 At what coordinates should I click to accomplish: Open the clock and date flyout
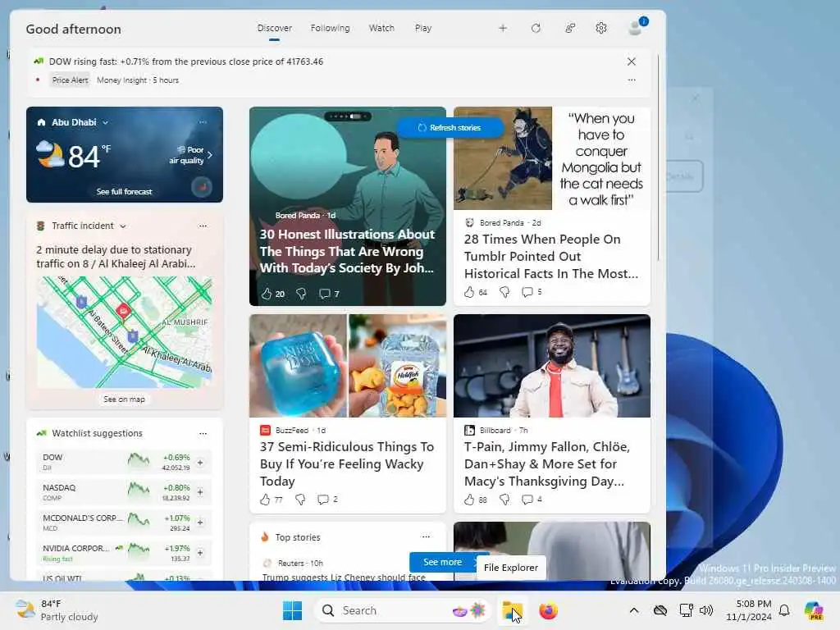(x=749, y=610)
